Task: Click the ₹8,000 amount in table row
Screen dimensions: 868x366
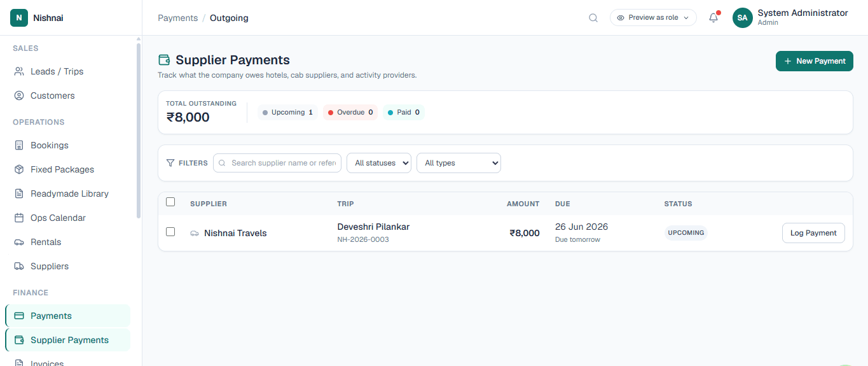Action: [525, 233]
